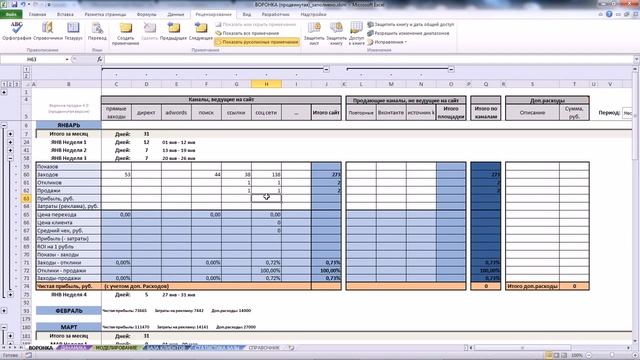
Task: Open the Перевод translate tool
Action: 97,31
